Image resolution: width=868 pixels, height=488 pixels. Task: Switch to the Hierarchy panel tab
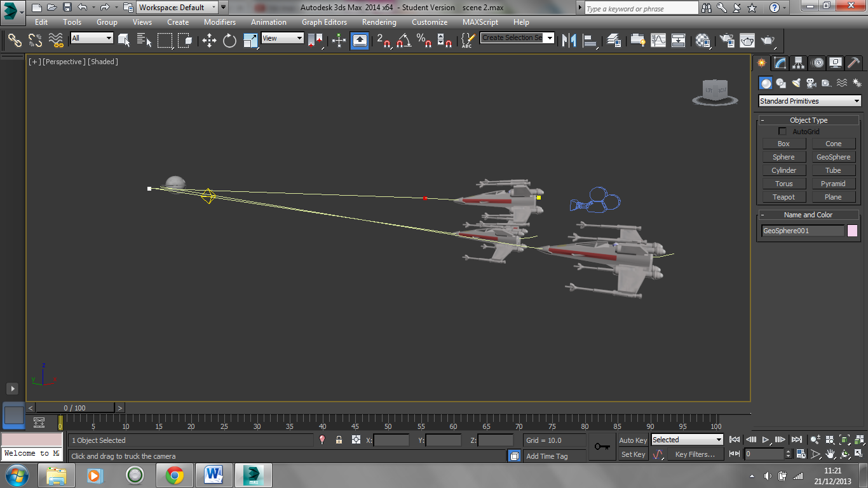799,63
